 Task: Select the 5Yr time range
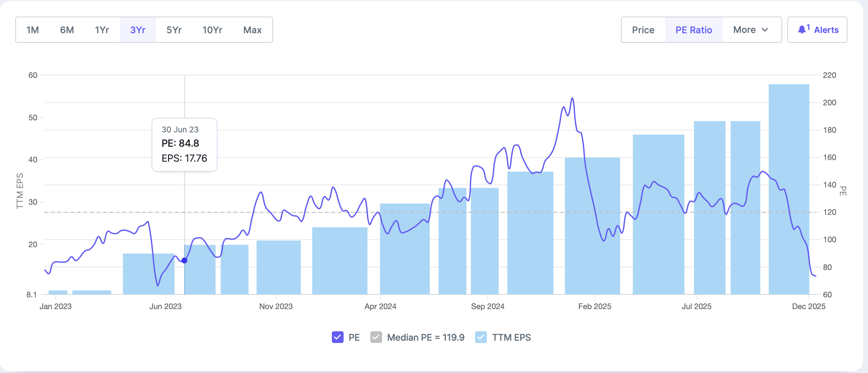174,30
